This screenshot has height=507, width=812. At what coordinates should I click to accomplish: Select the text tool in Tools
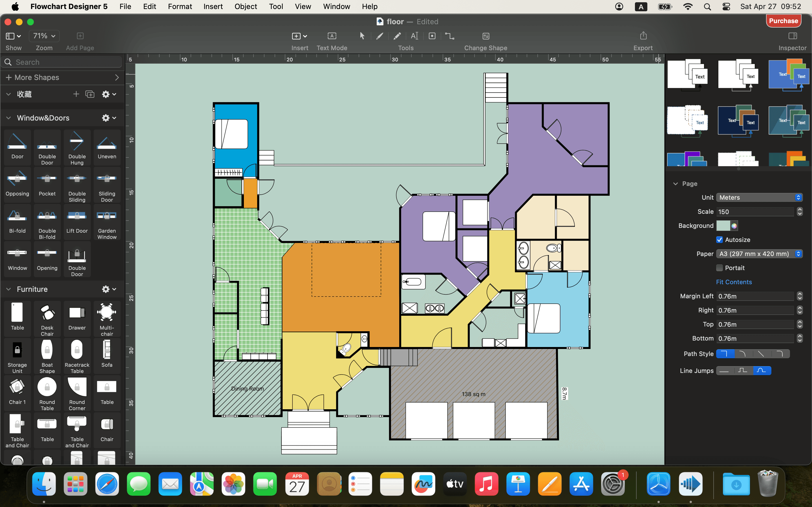[x=415, y=36]
